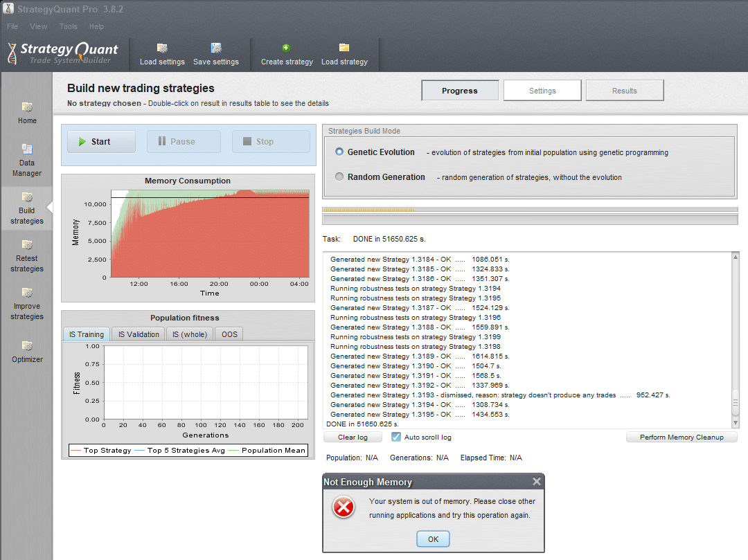Click log line Running robustness tests Strategy 1.3198
Image resolution: width=748 pixels, height=560 pixels.
tap(416, 347)
